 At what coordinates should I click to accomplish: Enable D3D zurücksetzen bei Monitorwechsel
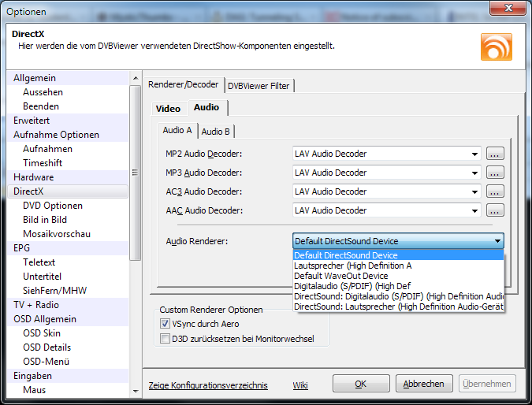(x=165, y=339)
